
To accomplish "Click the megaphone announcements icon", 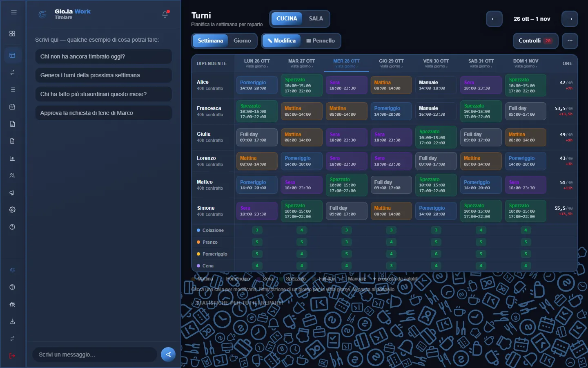I will (x=12, y=193).
